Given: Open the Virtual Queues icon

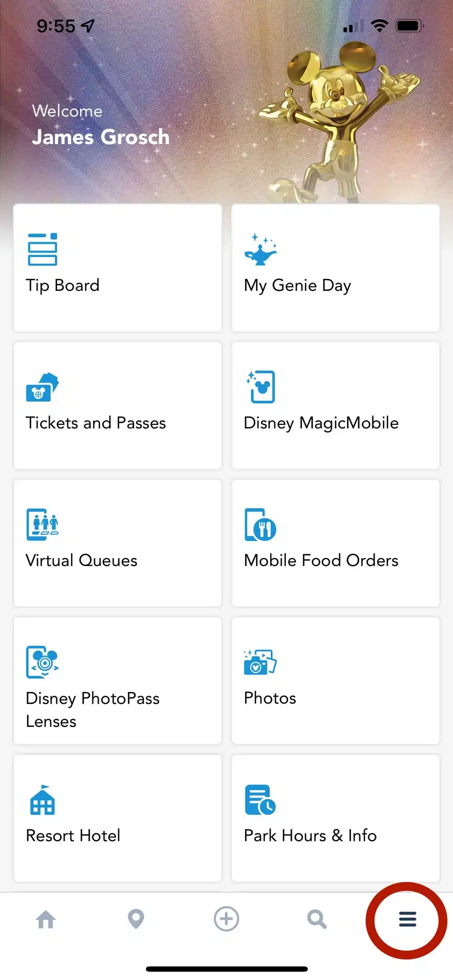Looking at the screenshot, I should (x=42, y=524).
